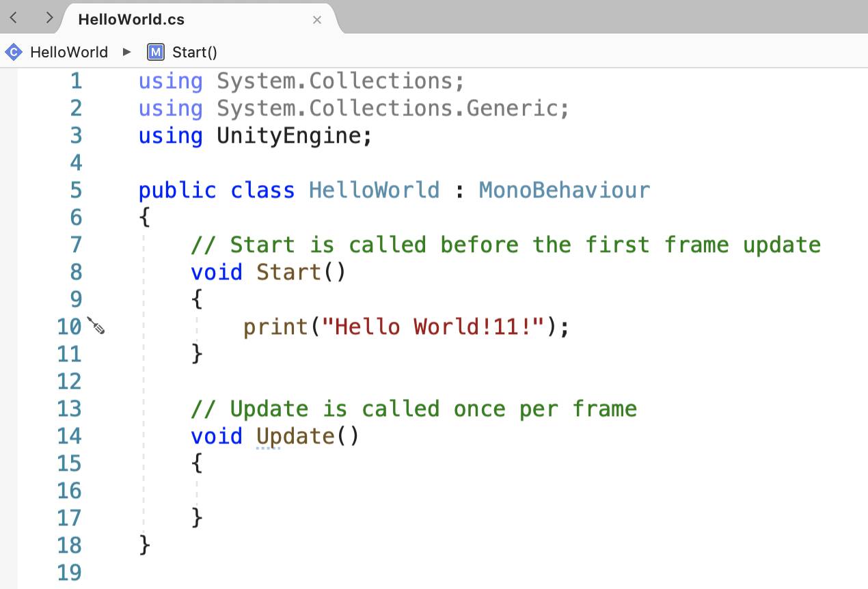868x589 pixels.
Task: Click the MonoBehaviour base class name
Action: 565,190
